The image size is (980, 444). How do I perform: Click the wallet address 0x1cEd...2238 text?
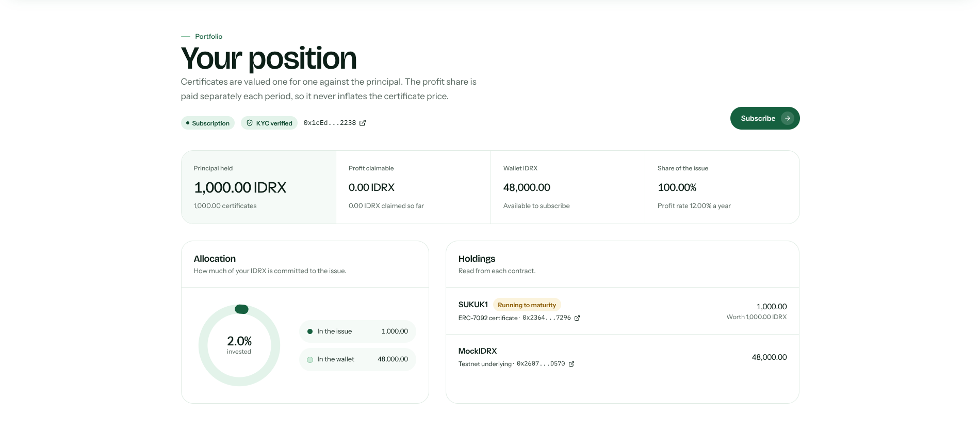(330, 123)
